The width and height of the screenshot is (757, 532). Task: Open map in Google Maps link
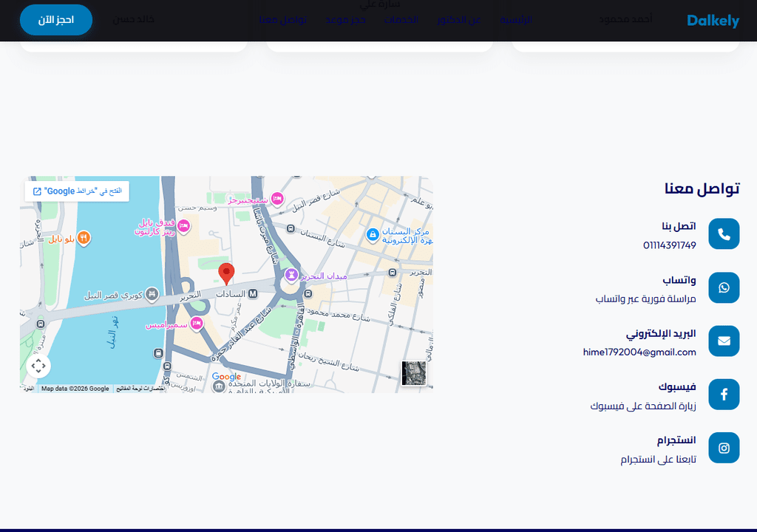(x=77, y=191)
